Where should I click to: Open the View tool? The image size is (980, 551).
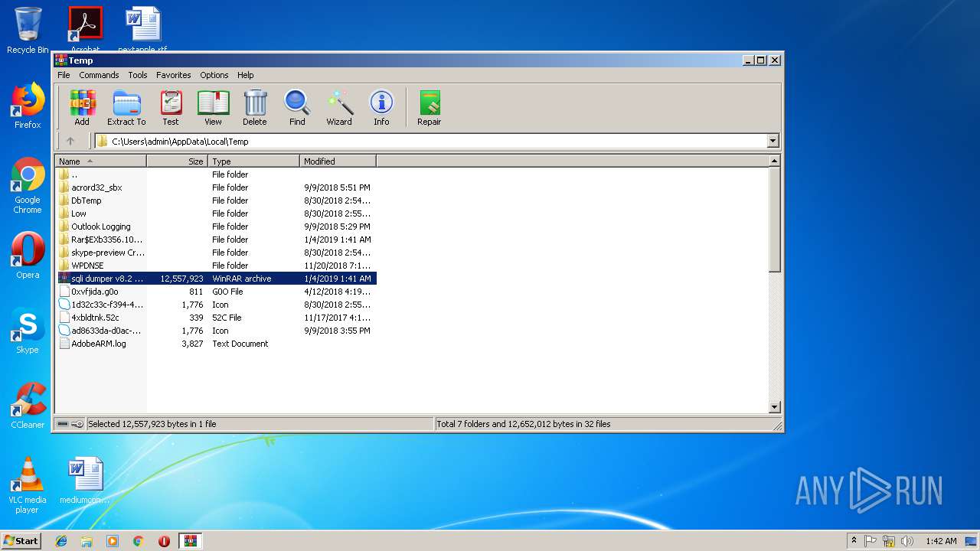tap(213, 107)
